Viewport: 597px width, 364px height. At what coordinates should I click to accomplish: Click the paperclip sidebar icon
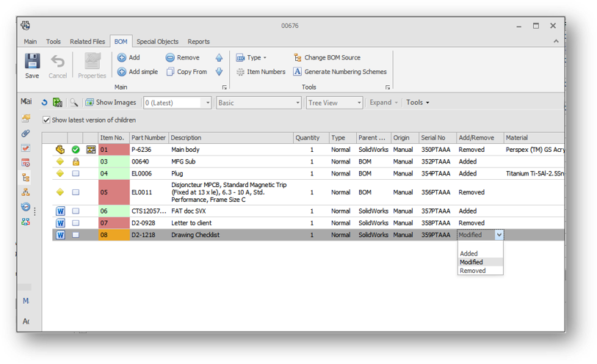tap(26, 133)
